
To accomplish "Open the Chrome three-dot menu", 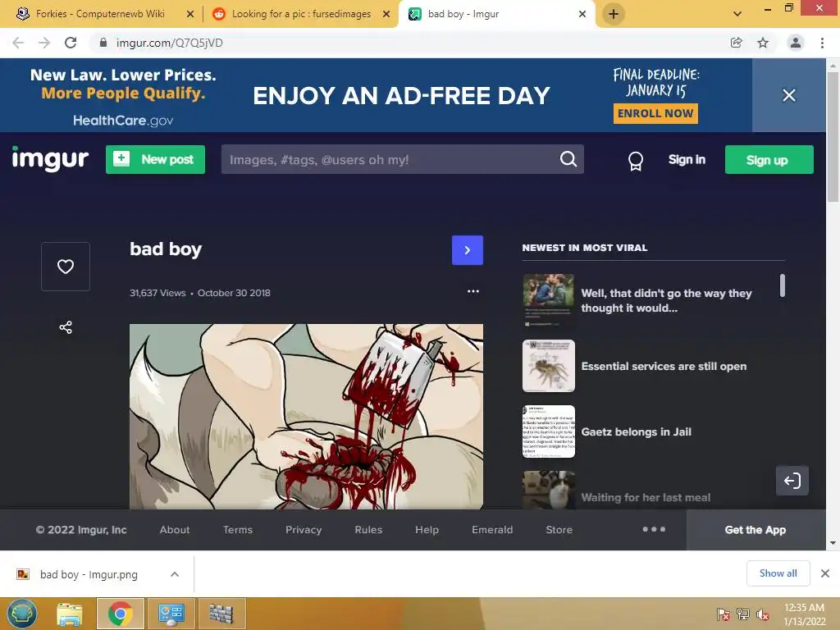I will point(822,43).
